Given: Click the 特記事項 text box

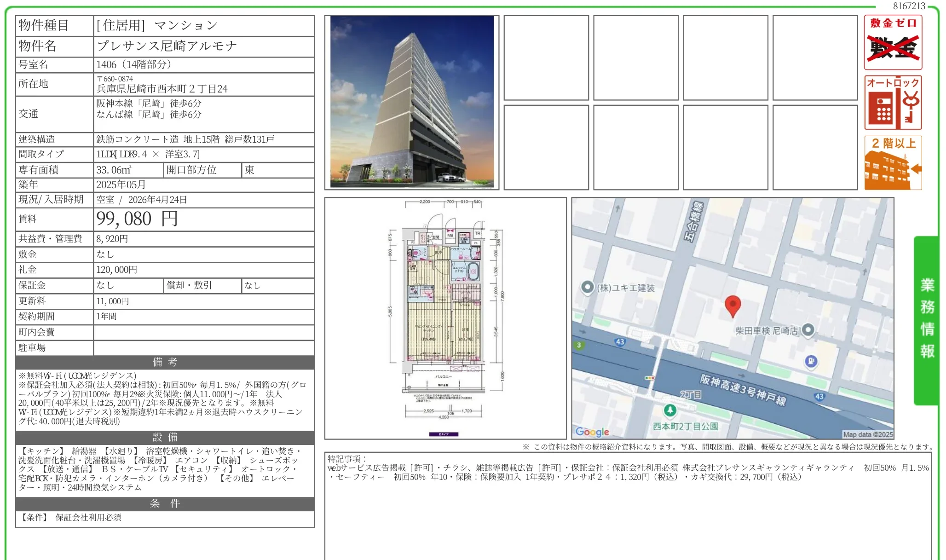Looking at the screenshot, I should (628, 506).
